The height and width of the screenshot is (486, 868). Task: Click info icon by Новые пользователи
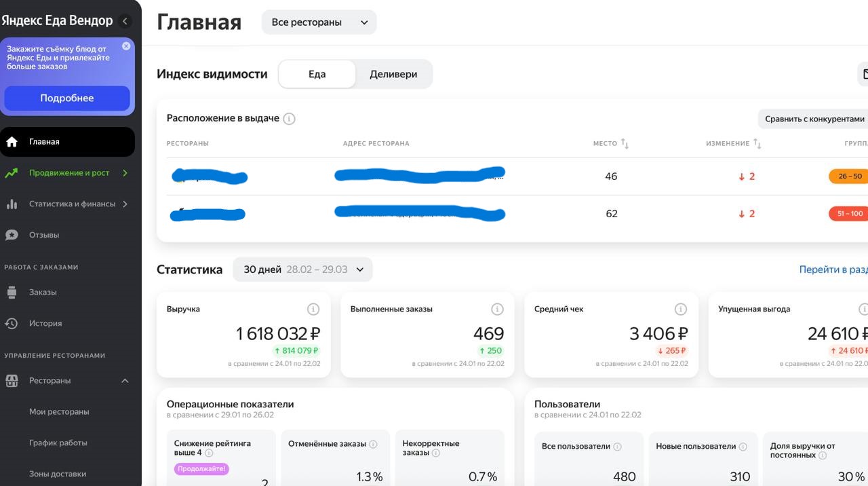tap(743, 447)
